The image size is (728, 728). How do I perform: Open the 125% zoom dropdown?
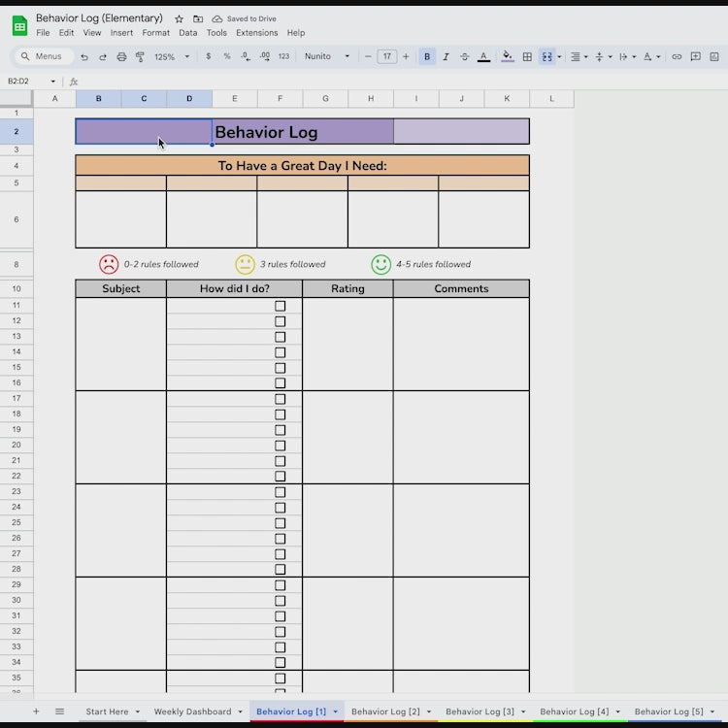tap(172, 56)
